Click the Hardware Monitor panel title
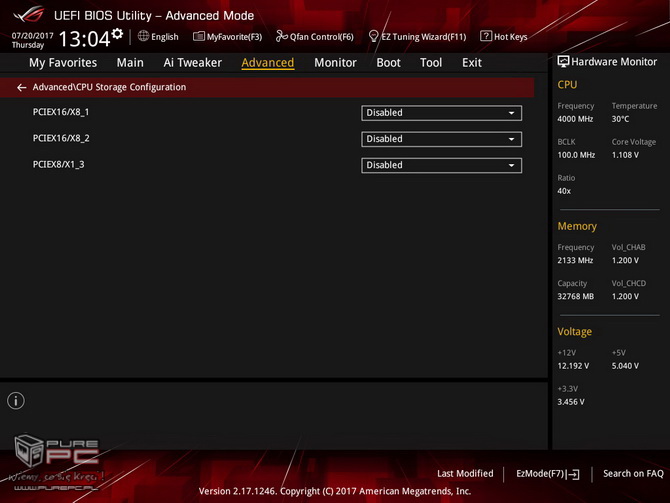 tap(614, 62)
